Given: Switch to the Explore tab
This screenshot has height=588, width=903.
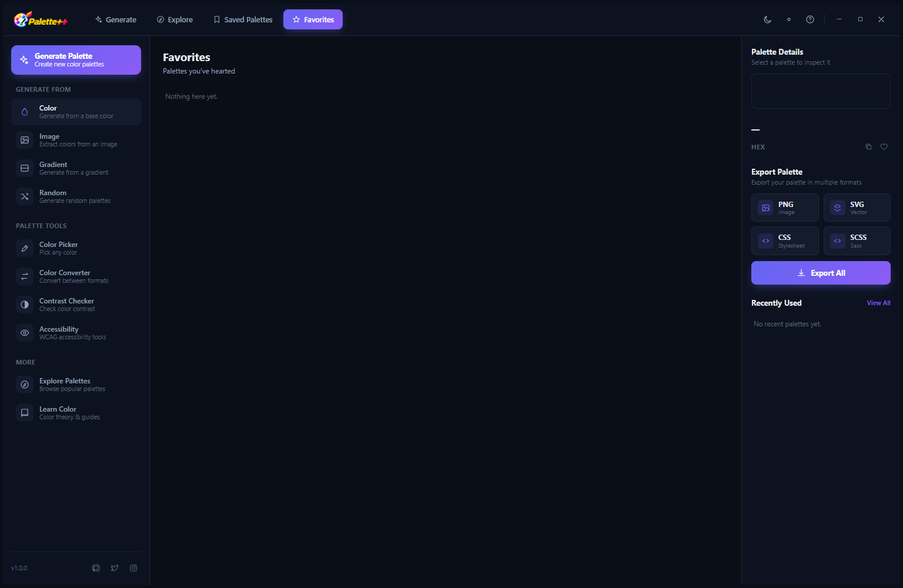Looking at the screenshot, I should [x=175, y=19].
